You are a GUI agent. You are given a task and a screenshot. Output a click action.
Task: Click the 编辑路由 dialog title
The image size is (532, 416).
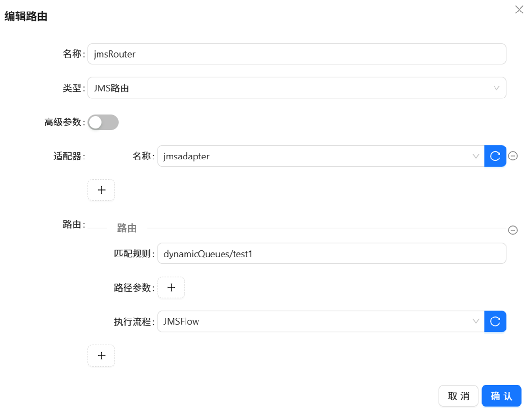[x=26, y=16]
